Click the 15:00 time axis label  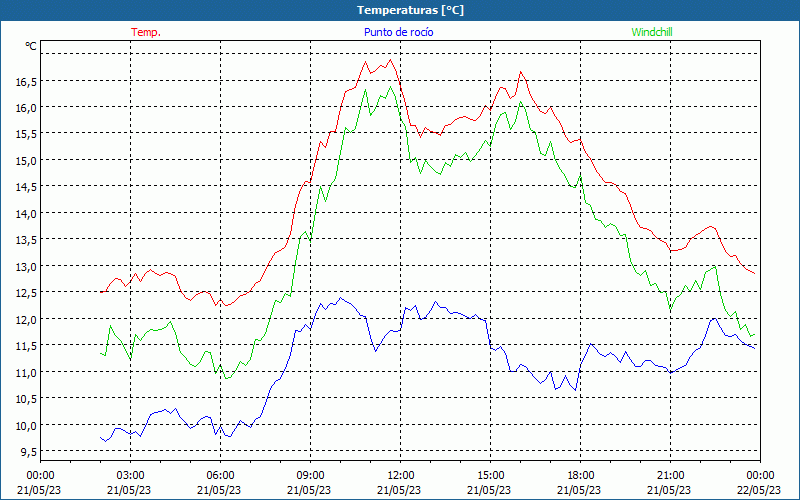point(490,476)
